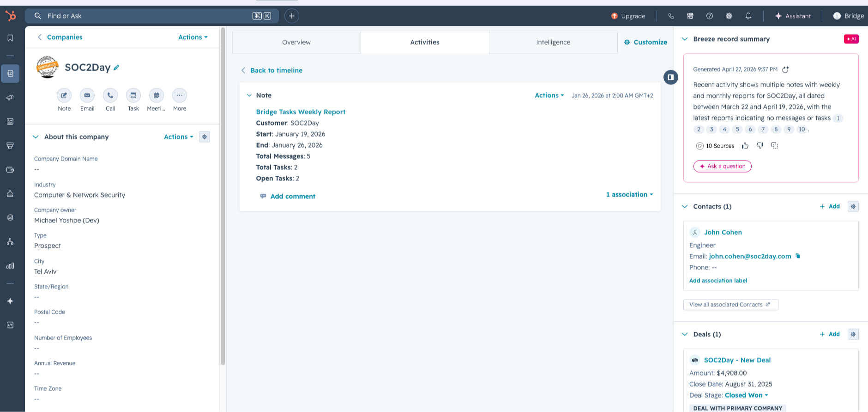Open John Cohen contact record
Image resolution: width=868 pixels, height=412 pixels.
[723, 232]
